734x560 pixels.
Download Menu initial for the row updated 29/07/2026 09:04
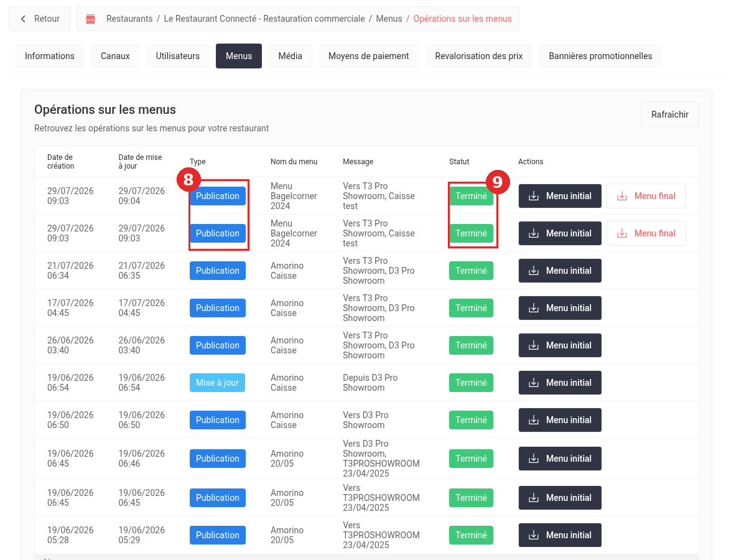[560, 196]
